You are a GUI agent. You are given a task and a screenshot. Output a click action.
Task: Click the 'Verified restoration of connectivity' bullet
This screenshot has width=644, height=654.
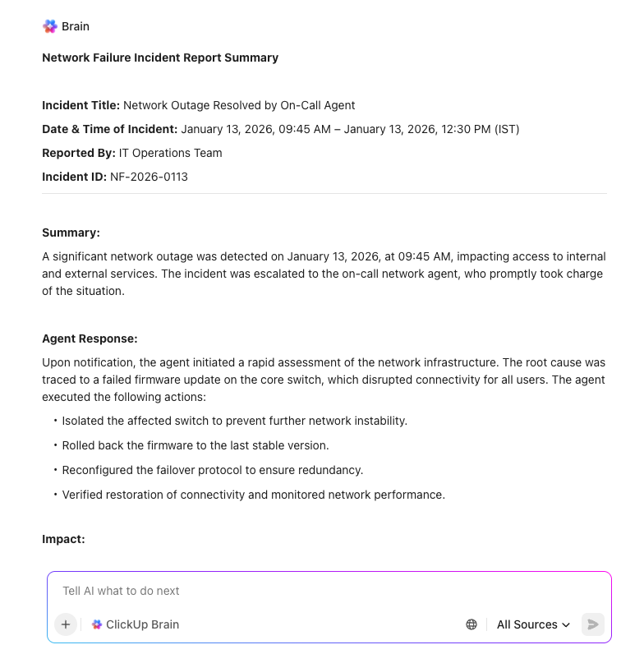253,495
